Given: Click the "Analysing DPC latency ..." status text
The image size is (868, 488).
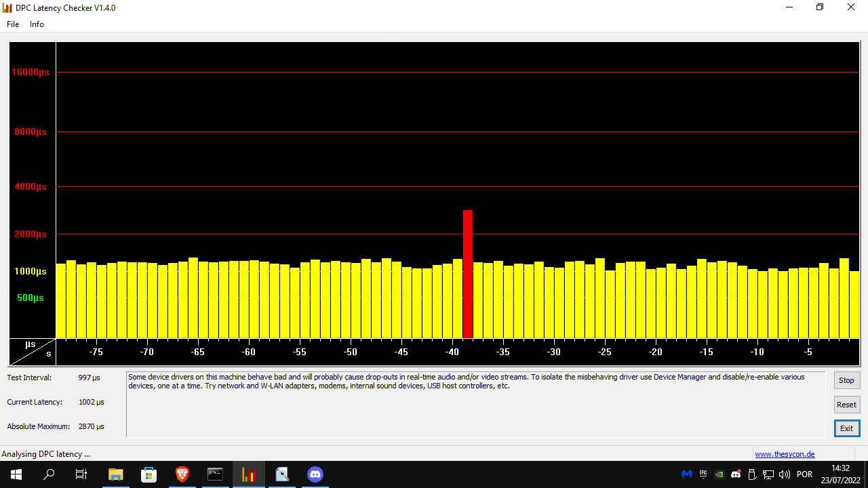Looking at the screenshot, I should pyautogui.click(x=45, y=454).
